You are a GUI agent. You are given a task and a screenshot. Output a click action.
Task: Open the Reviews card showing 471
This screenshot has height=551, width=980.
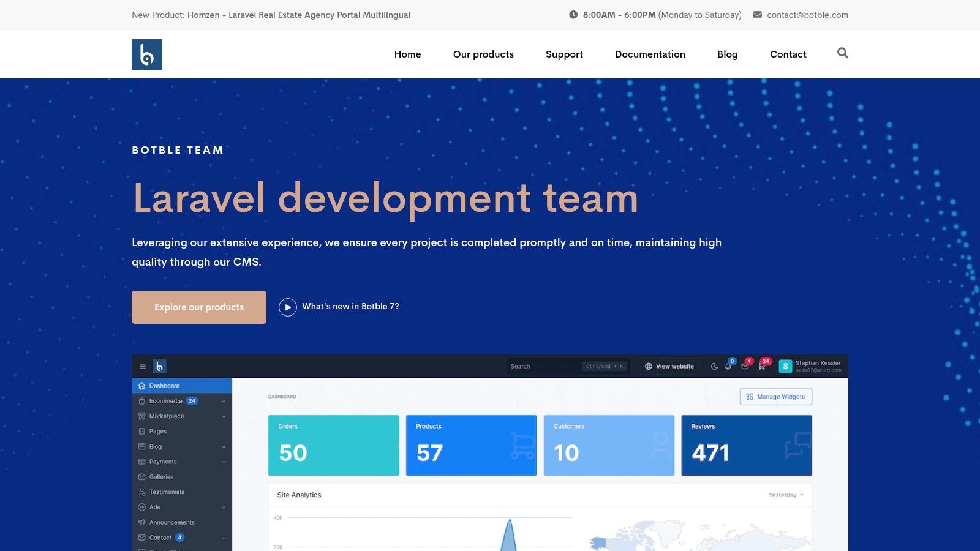[747, 446]
